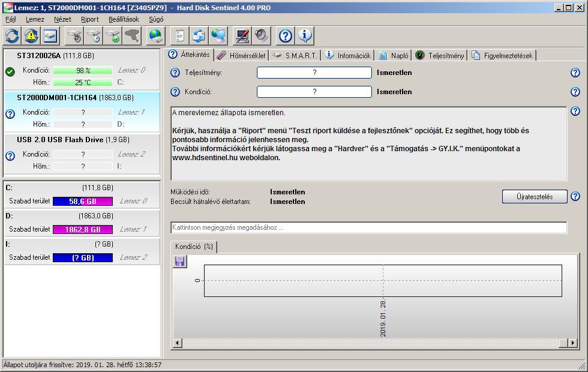
Task: Click the help icon next to Újratesztelés
Action: click(x=575, y=196)
